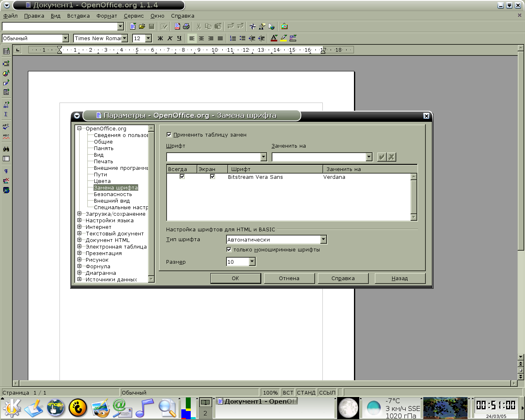This screenshot has height=420, width=525.
Task: Click the New document toolbar icon
Action: (x=132, y=26)
